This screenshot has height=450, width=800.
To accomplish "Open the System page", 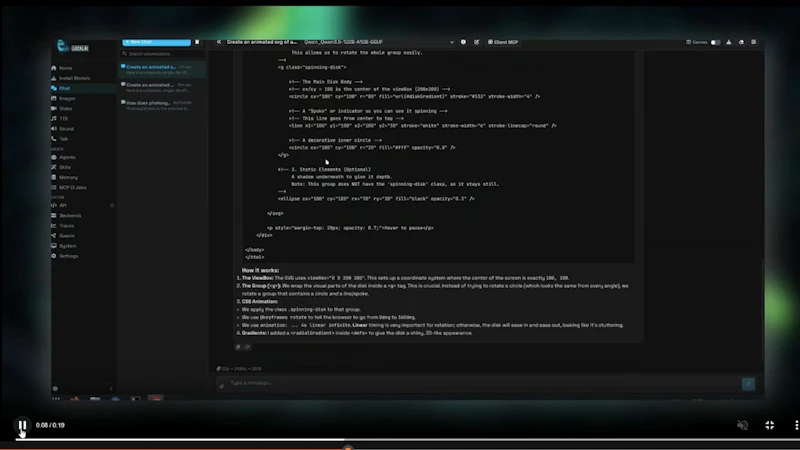I will coord(67,246).
